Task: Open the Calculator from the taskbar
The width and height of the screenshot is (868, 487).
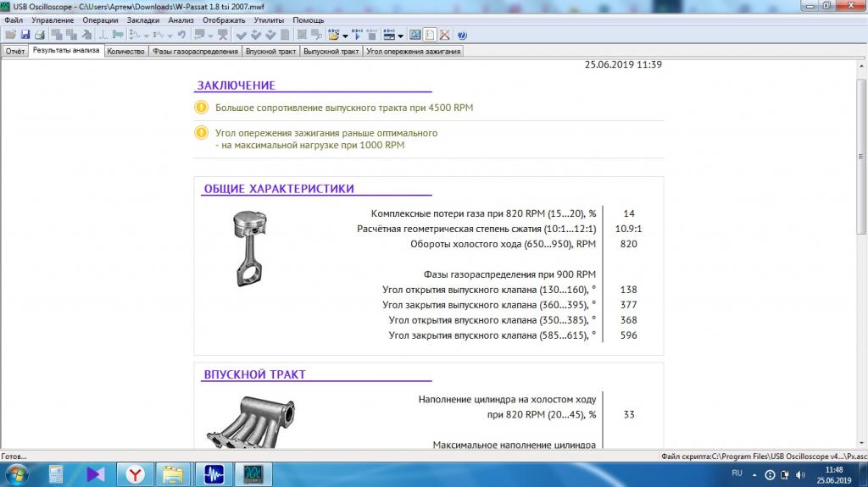Action: pos(55,474)
